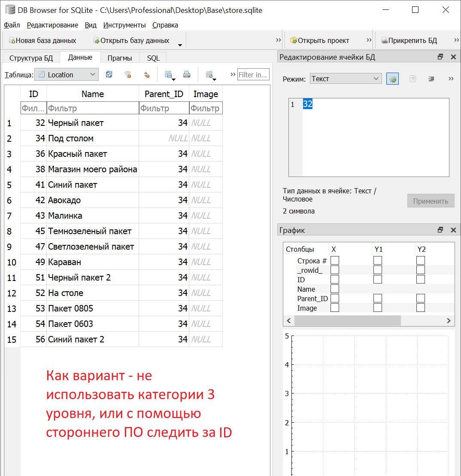
Task: Click the Открыть проект button
Action: coord(319,40)
